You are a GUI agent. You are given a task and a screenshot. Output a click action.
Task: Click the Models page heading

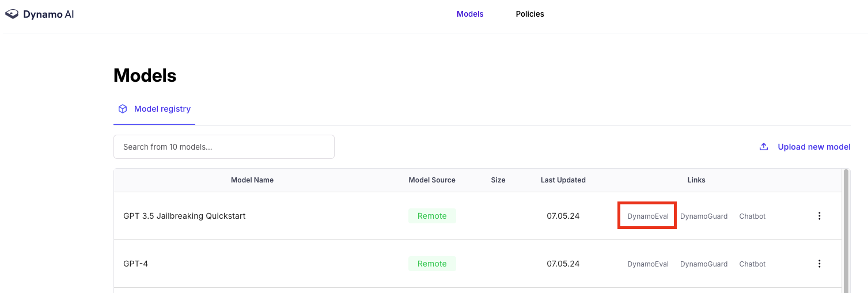pos(145,75)
